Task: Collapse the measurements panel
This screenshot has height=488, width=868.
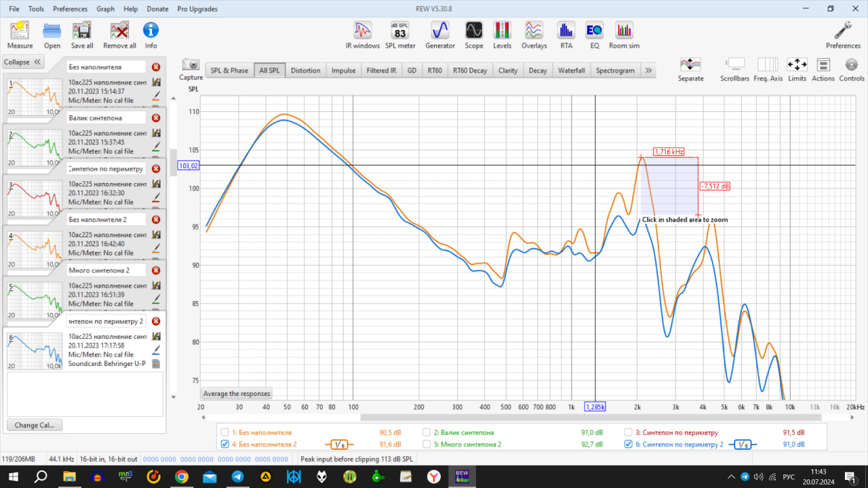Action: click(x=22, y=62)
